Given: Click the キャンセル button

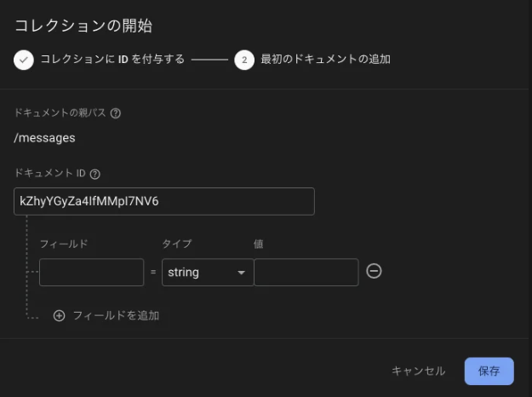Looking at the screenshot, I should (418, 371).
